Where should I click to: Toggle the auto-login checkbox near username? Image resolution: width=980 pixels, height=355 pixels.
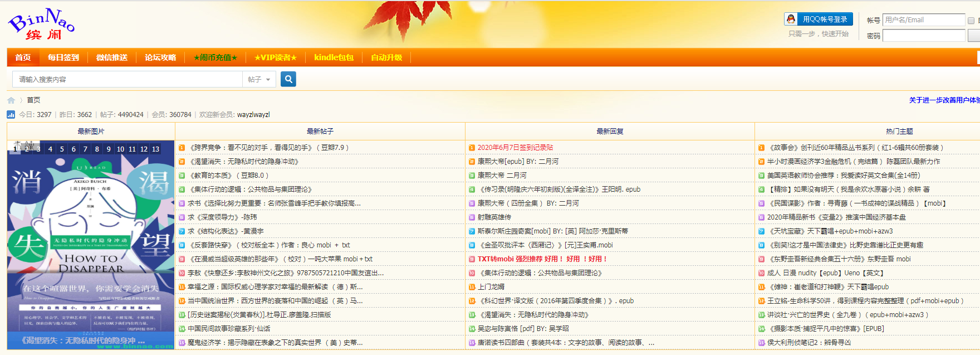(971, 21)
